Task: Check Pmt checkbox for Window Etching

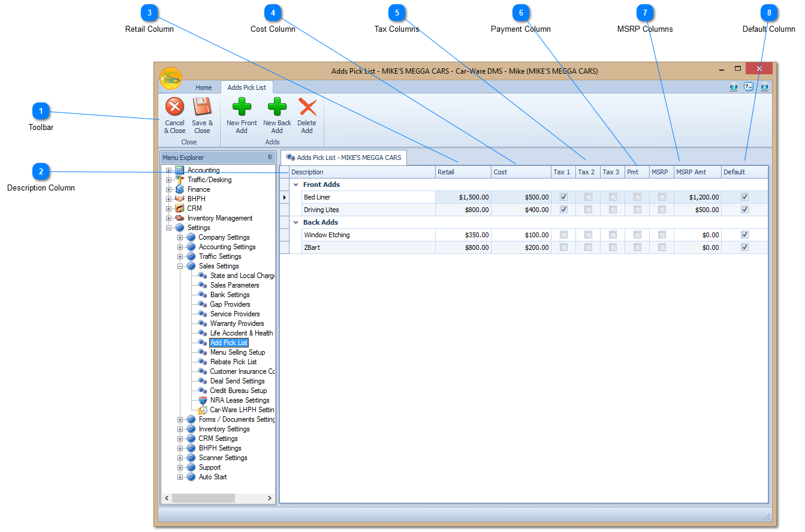Action: coord(637,234)
